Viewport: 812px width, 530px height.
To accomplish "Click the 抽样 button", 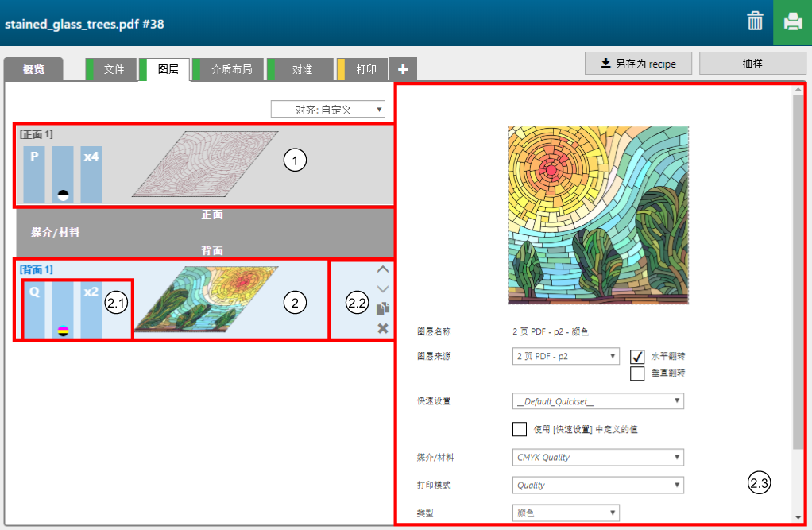I will 752,64.
